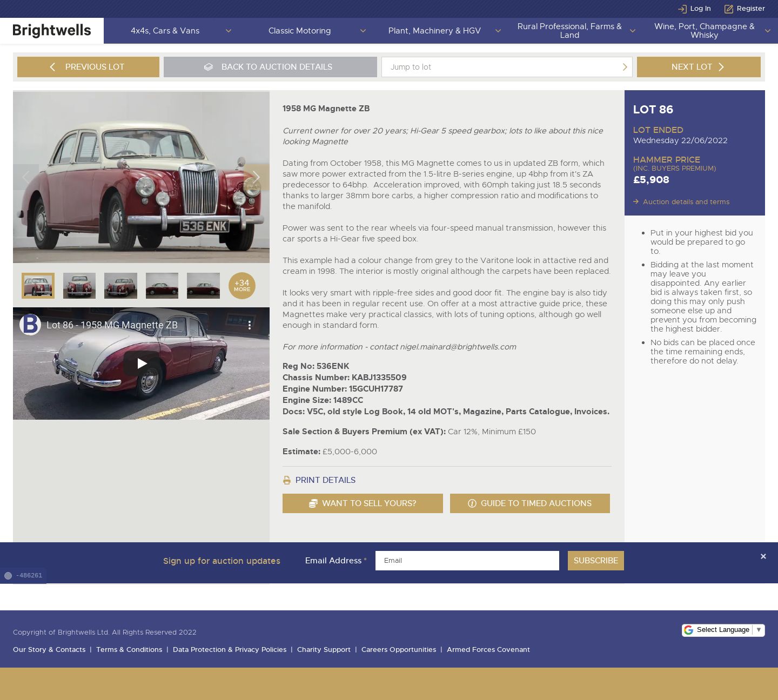Click the 'Engine Size: 1489CC' line
778x700 pixels.
click(x=323, y=400)
